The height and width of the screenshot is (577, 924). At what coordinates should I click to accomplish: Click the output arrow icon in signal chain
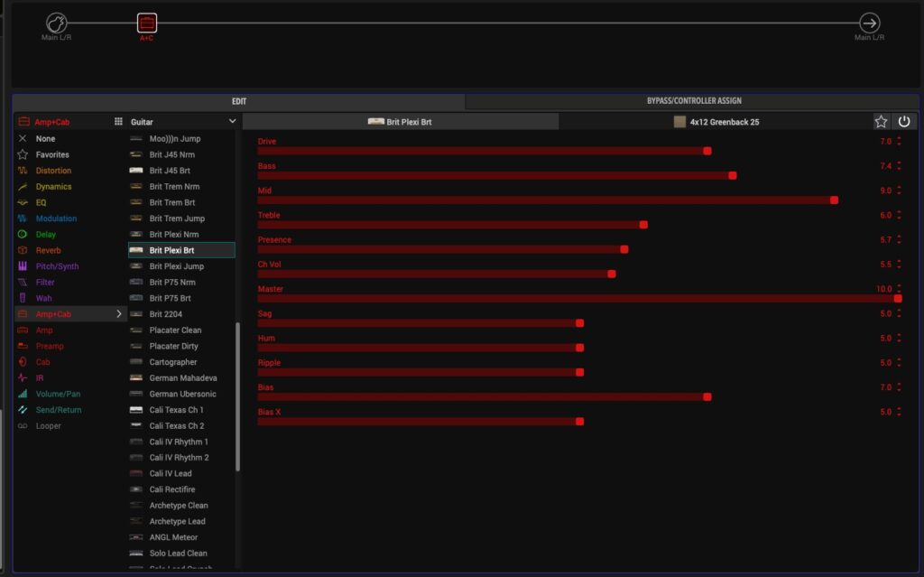click(x=869, y=23)
